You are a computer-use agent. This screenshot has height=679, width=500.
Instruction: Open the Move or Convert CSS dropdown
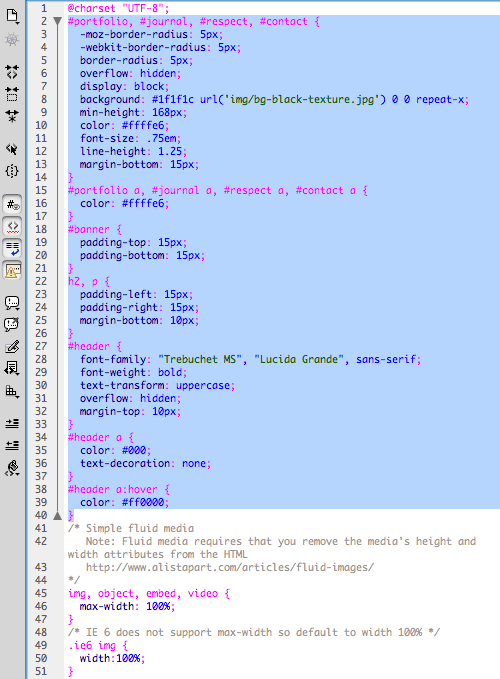click(x=12, y=391)
